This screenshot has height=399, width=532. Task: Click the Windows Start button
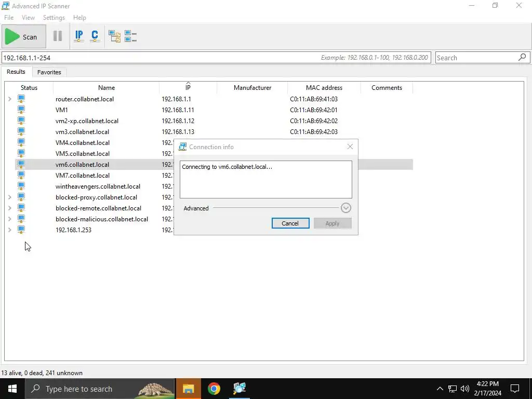(x=12, y=389)
